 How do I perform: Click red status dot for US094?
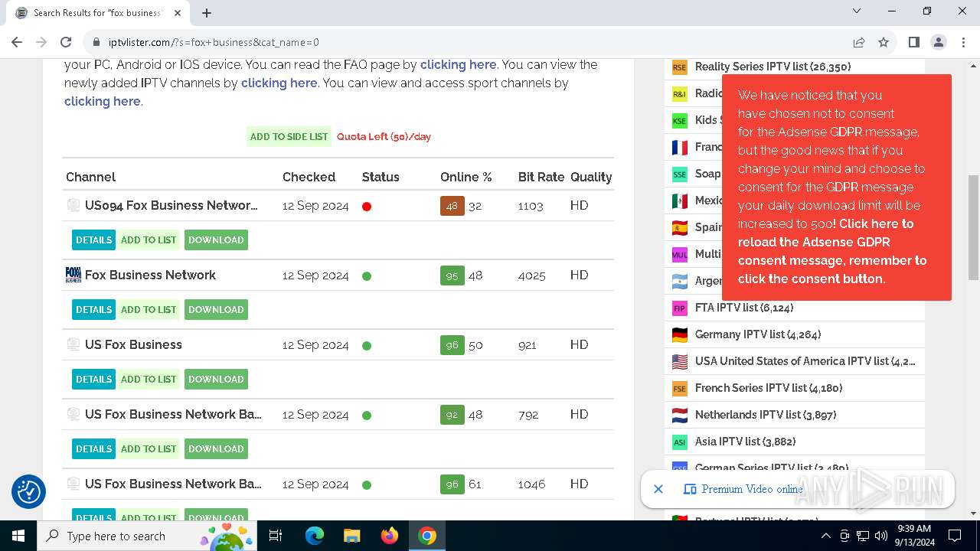click(367, 207)
